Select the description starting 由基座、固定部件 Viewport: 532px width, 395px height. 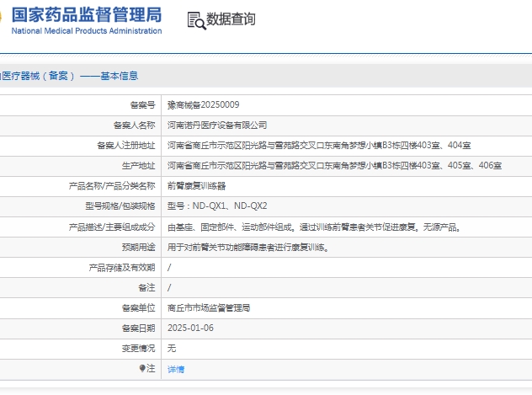click(x=314, y=227)
